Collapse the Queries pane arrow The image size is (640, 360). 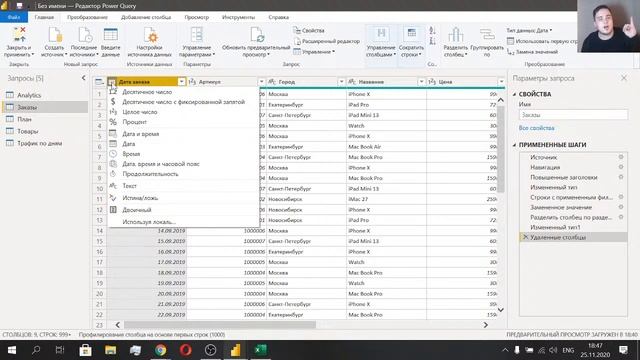click(84, 78)
